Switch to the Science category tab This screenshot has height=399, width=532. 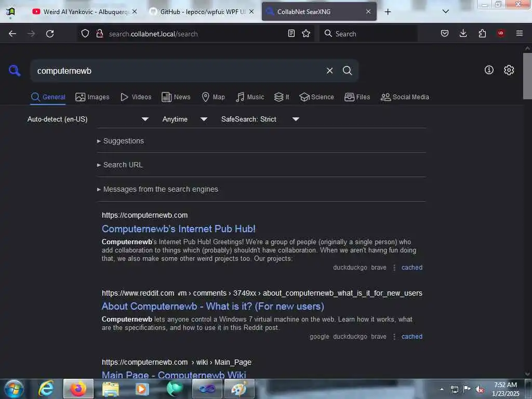click(x=316, y=97)
